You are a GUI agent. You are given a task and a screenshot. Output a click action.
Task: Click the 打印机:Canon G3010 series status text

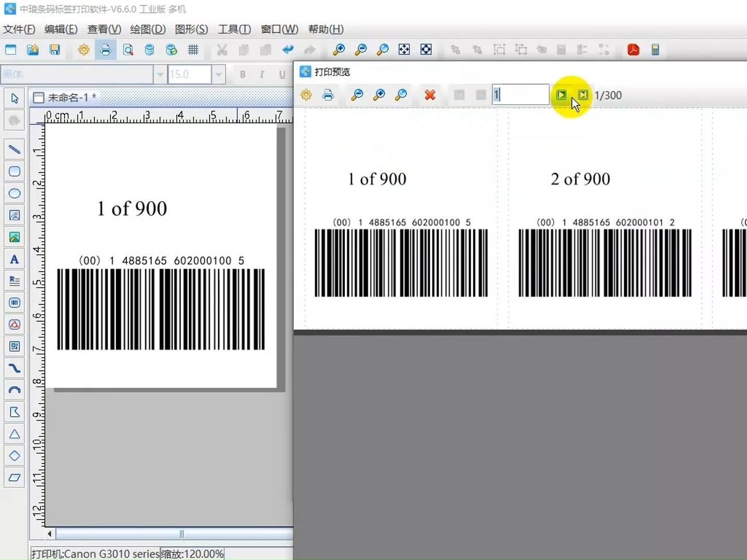(x=95, y=554)
